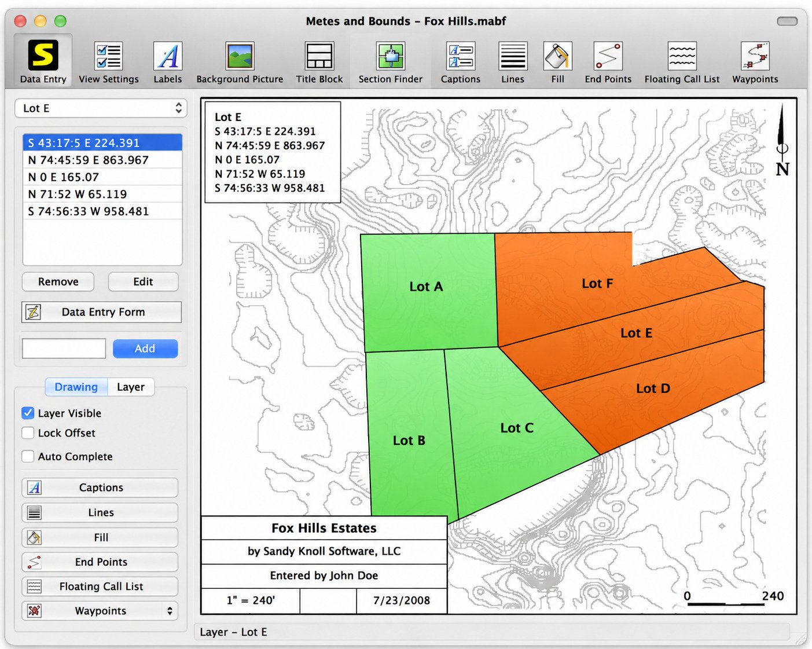Open Lines from the top toolbar
The height and width of the screenshot is (649, 812).
coord(513,61)
